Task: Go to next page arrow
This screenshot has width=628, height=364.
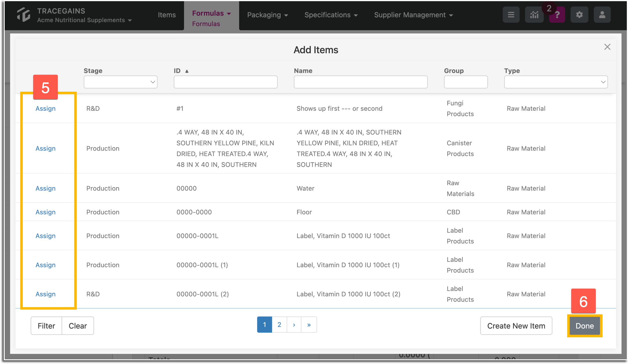Action: pos(294,325)
